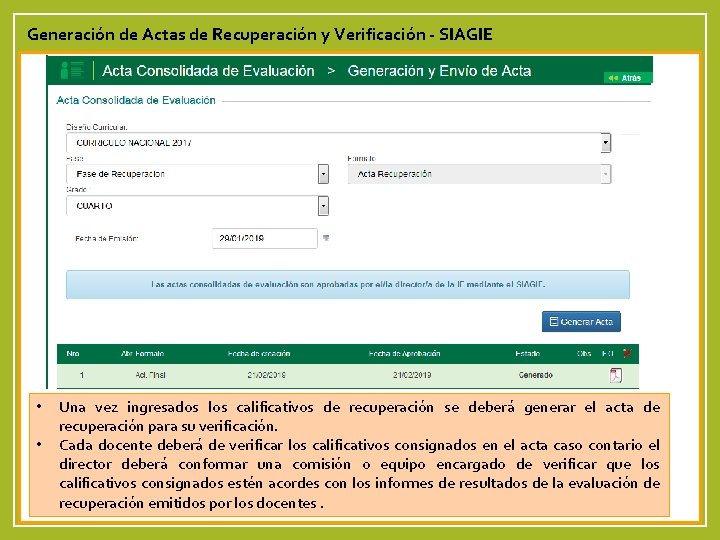This screenshot has width=720, height=540.
Task: Open the Acta Recuperación format dropdown
Action: coord(479,174)
